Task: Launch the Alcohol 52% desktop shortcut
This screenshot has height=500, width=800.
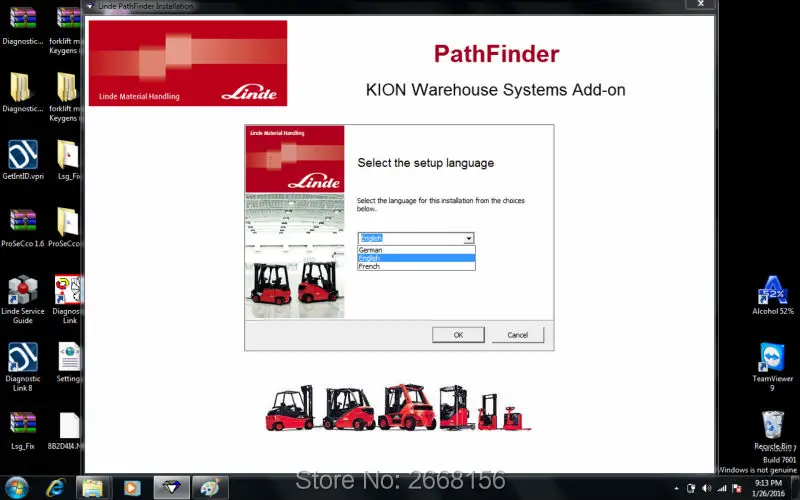Action: click(x=772, y=295)
